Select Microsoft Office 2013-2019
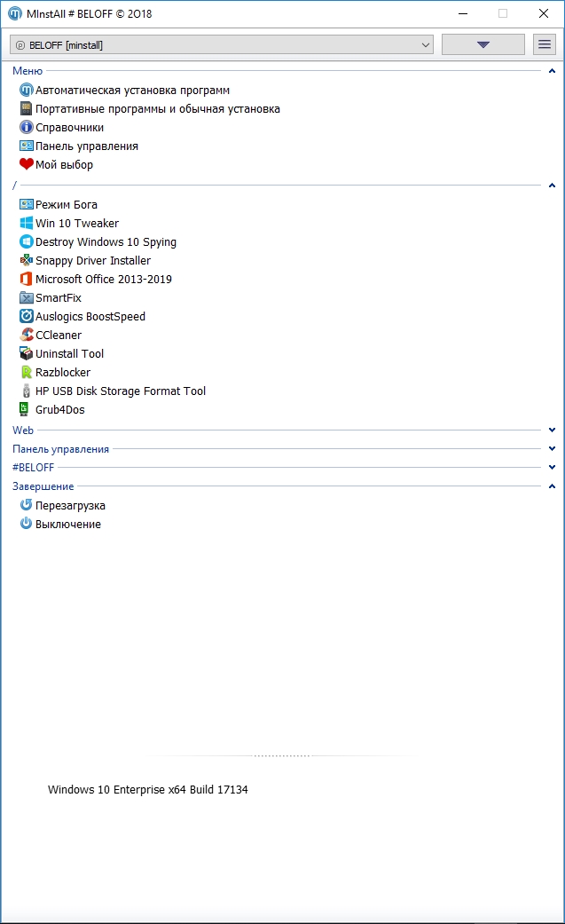The height and width of the screenshot is (924, 565). point(104,280)
